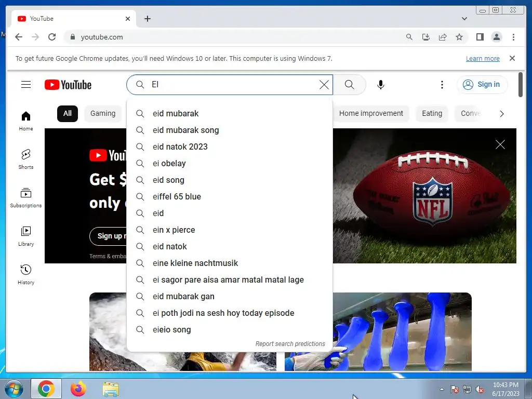Go to Home in the sidebar
The image size is (532, 399).
(x=26, y=121)
